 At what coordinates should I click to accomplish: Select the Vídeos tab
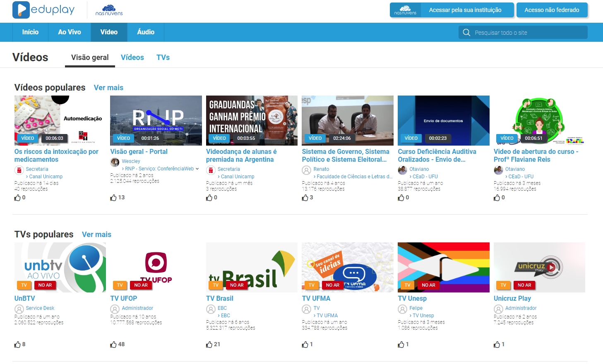[132, 57]
